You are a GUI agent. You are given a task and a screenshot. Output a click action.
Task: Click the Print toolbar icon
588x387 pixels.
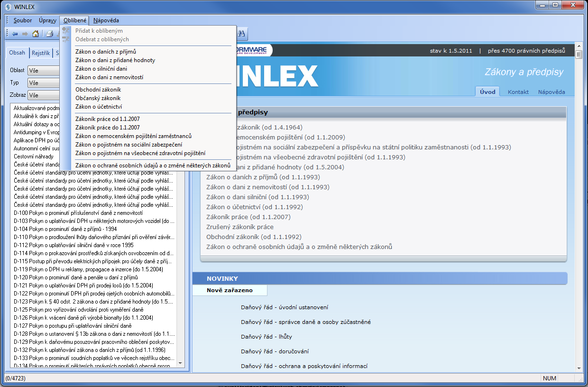(49, 34)
